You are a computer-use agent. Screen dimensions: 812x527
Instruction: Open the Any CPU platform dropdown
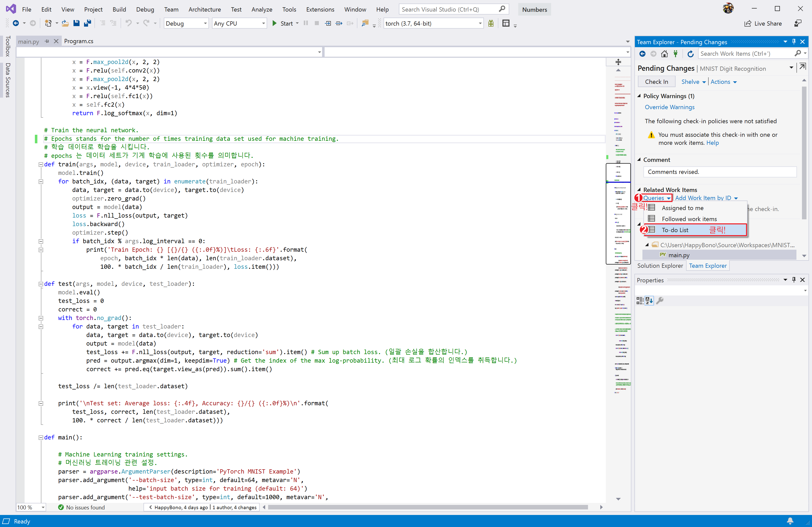coord(239,23)
